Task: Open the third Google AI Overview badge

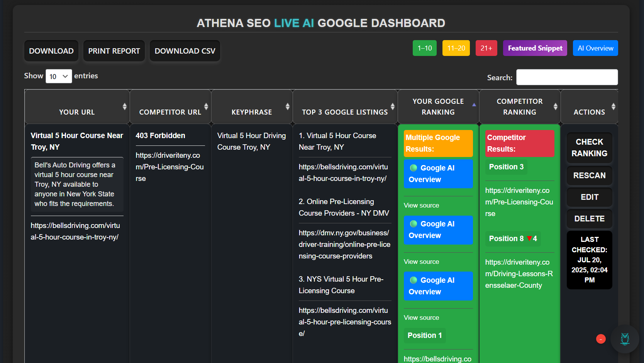Action: (438, 286)
